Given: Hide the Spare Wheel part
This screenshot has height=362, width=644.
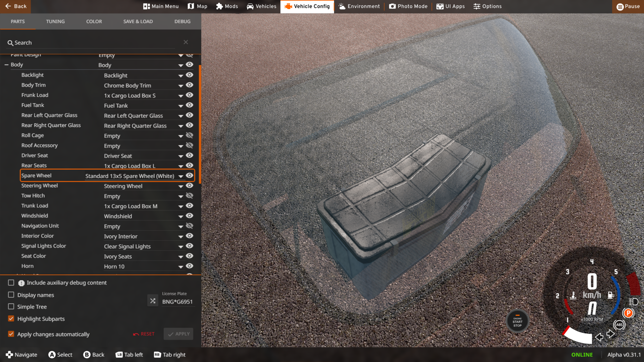Looking at the screenshot, I should pyautogui.click(x=189, y=175).
